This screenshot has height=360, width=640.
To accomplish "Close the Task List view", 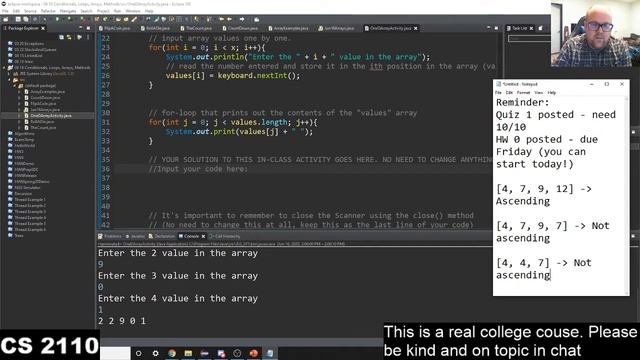I will tap(531, 28).
